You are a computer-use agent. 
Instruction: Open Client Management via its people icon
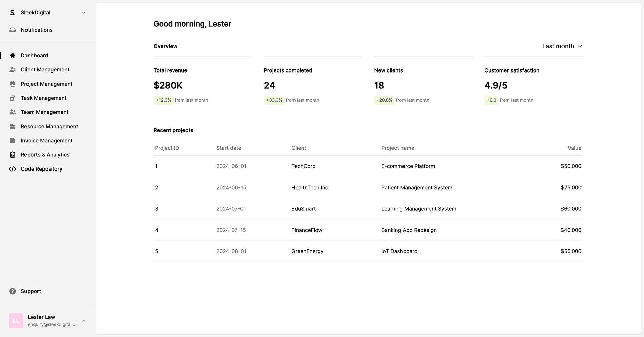coord(12,69)
